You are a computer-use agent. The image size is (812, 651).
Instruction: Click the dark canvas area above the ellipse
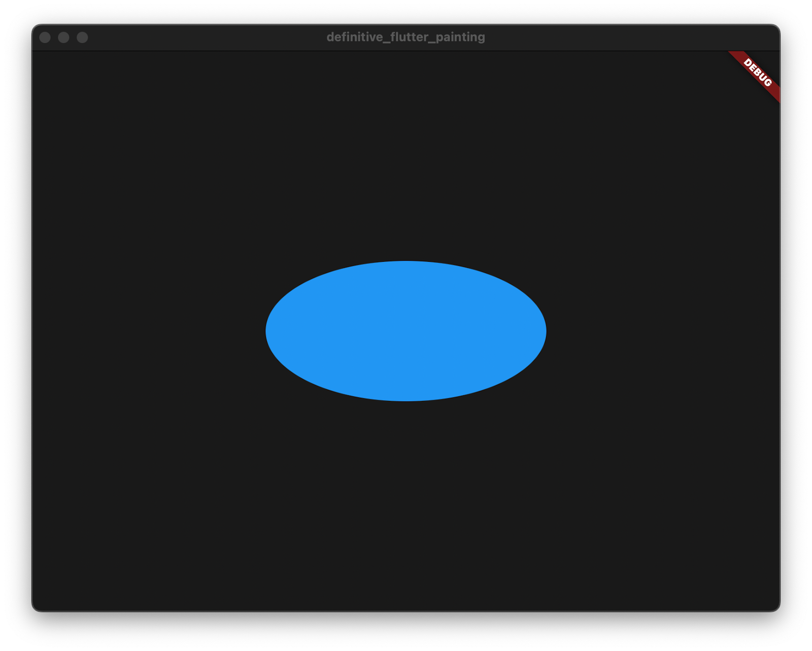[x=405, y=152]
